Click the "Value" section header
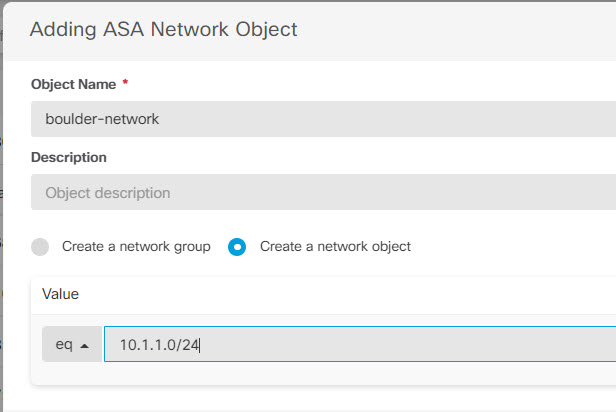616x412 pixels. click(x=60, y=294)
